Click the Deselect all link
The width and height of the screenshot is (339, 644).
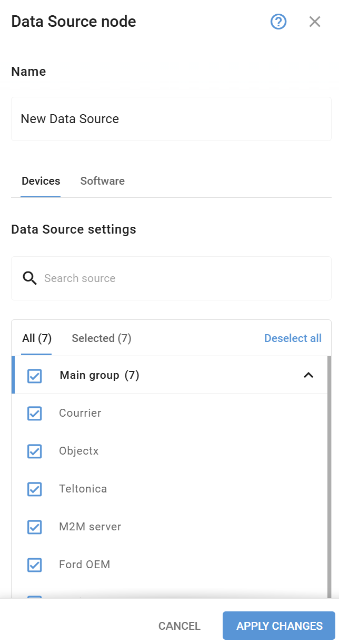(293, 338)
